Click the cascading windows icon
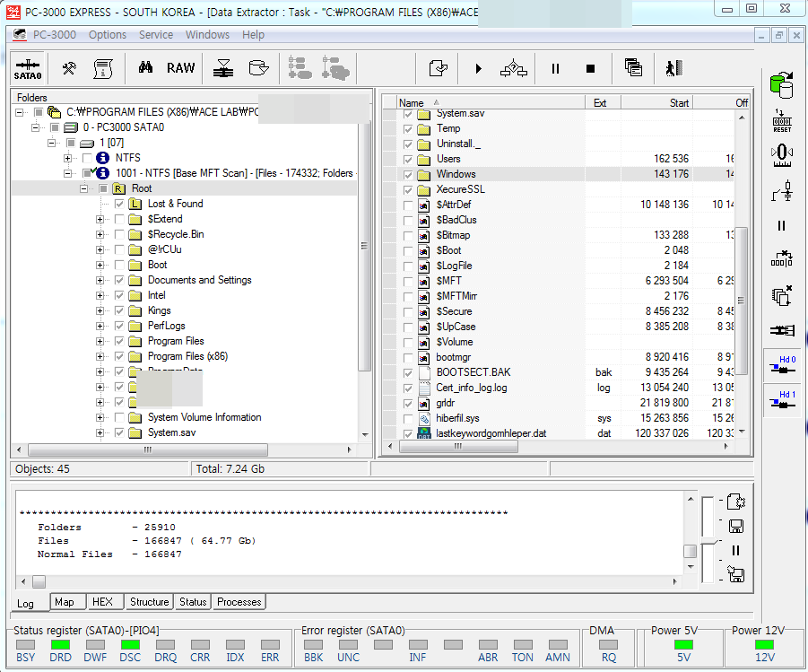Screen dimensions: 808x672 pos(633,67)
